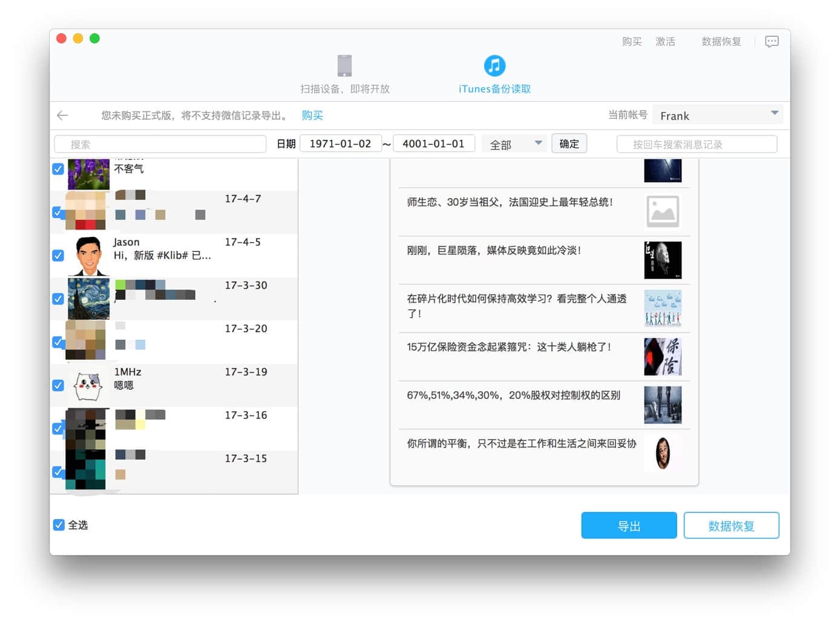840x625 pixels.
Task: Click the starry night painting avatar
Action: [89, 299]
